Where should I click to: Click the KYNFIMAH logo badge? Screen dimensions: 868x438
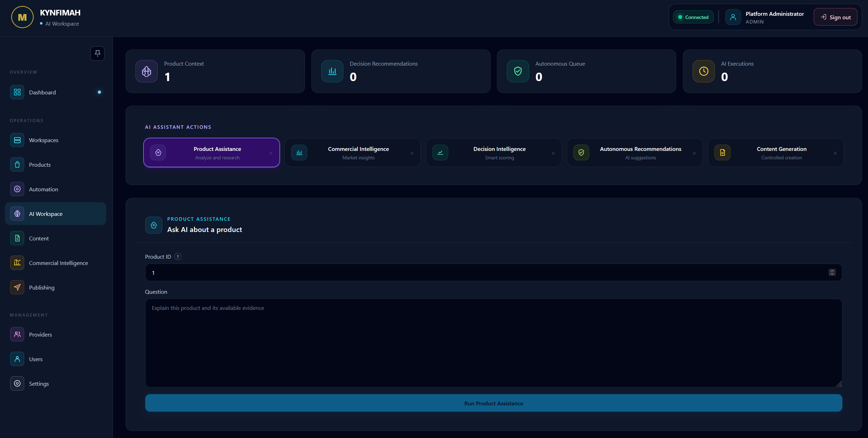[22, 17]
